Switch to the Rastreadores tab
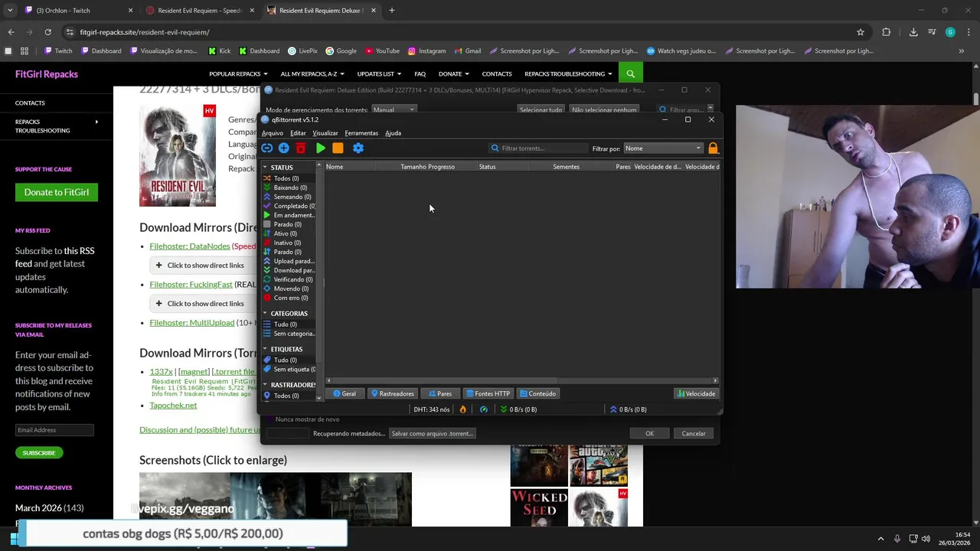This screenshot has width=980, height=551. click(392, 393)
